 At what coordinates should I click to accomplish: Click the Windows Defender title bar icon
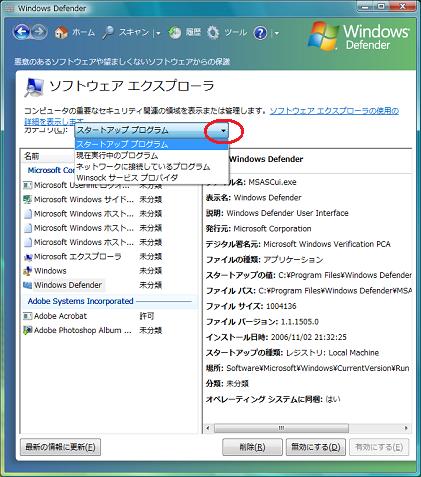click(10, 8)
